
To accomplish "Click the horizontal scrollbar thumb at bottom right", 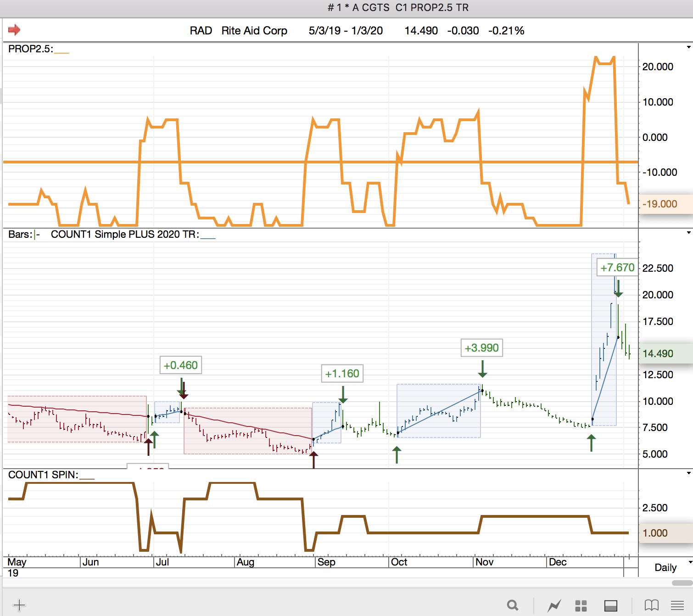I will click(x=682, y=583).
